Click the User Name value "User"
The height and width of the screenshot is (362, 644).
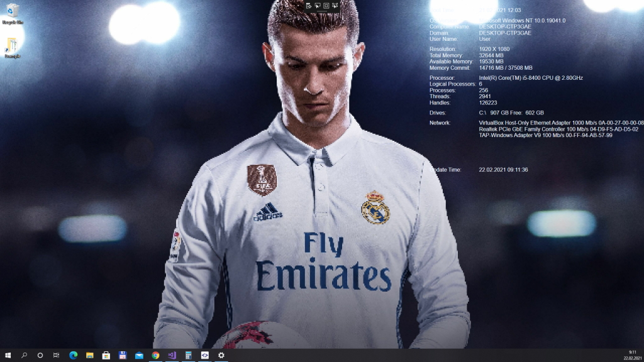(x=485, y=39)
